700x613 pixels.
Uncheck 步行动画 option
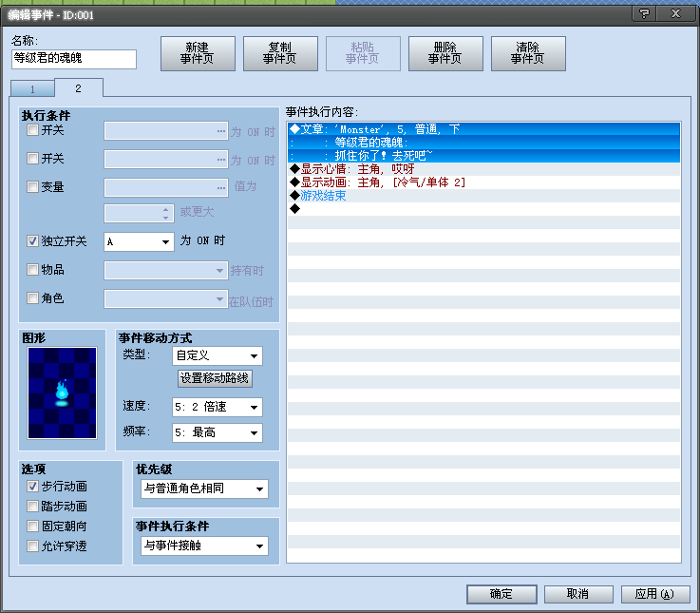point(32,486)
